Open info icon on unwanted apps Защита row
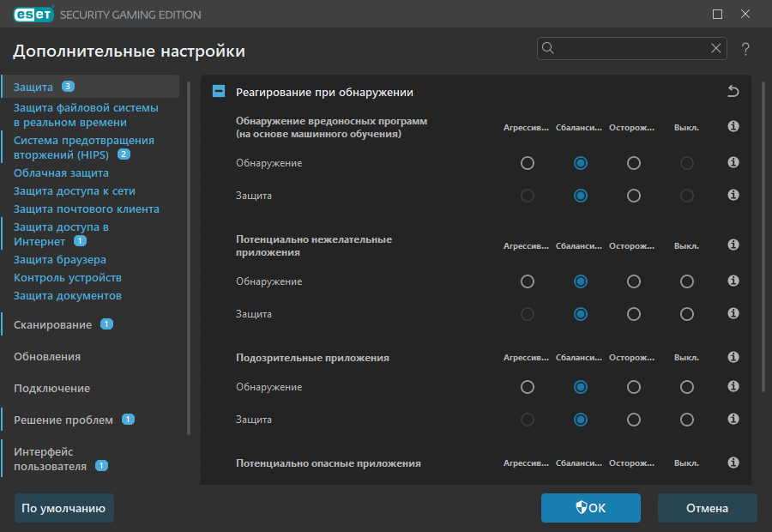This screenshot has width=772, height=532. (733, 313)
